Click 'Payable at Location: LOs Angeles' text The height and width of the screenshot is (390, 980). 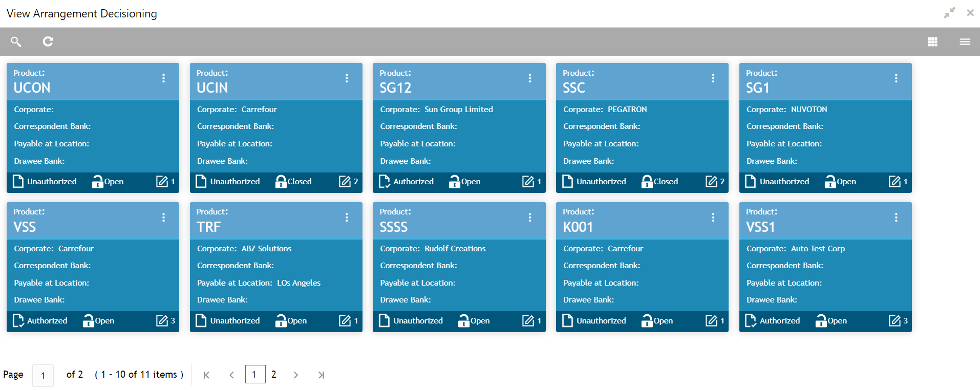[x=259, y=283]
